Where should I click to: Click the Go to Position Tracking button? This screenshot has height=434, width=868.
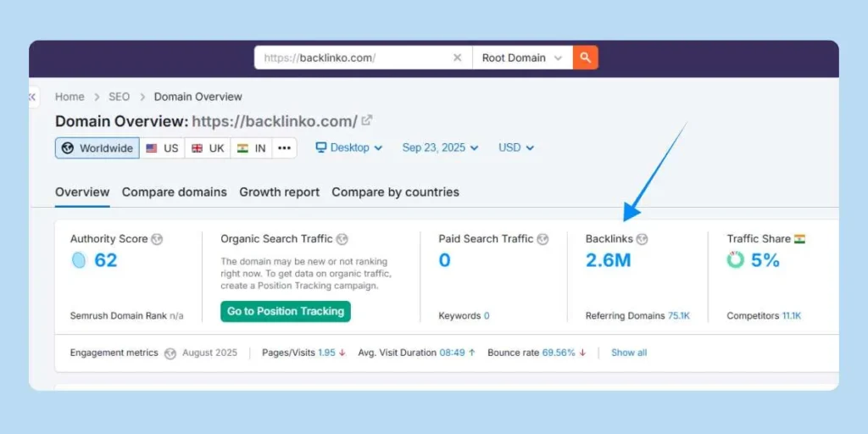click(286, 311)
